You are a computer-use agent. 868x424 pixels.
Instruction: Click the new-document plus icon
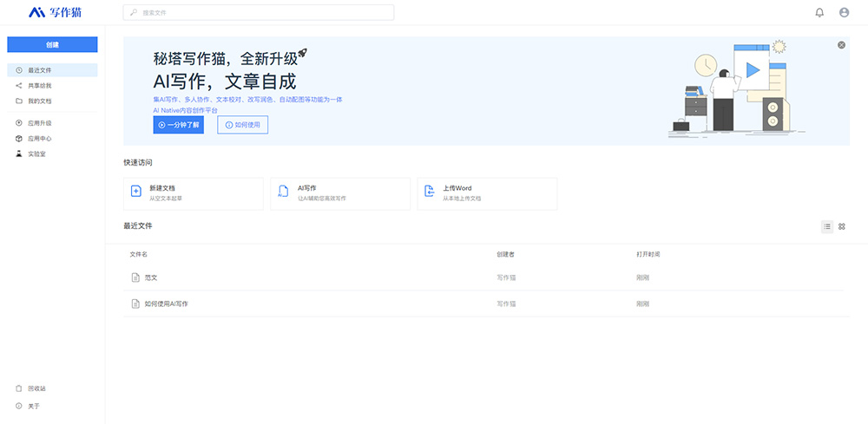click(x=135, y=192)
